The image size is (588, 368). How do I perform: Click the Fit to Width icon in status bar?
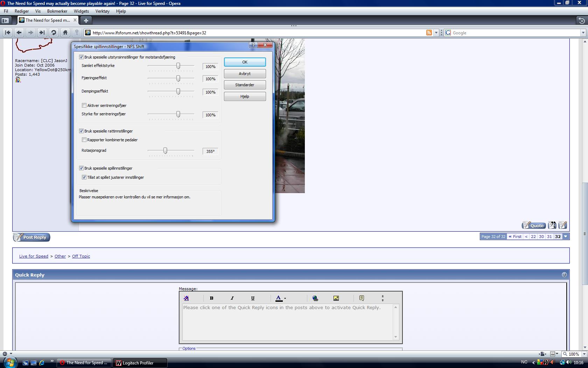pyautogui.click(x=542, y=354)
